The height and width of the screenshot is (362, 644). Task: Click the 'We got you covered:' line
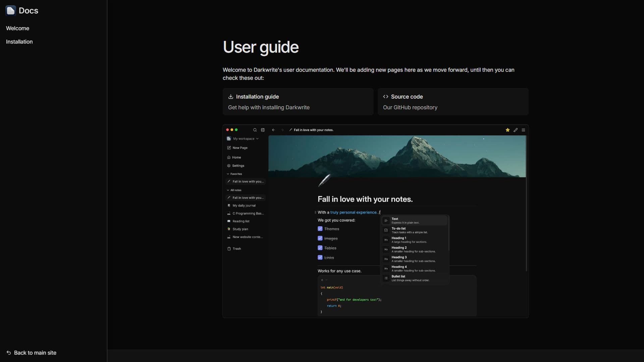click(x=336, y=220)
